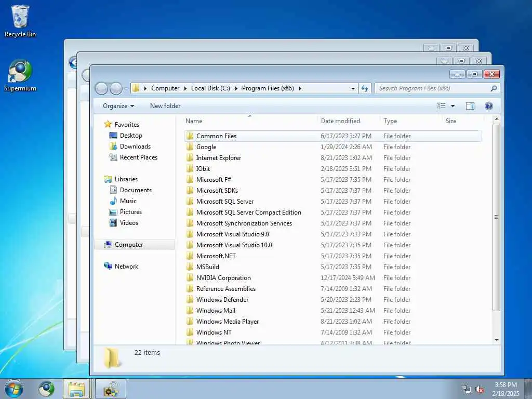Refresh the Program Files (x86) folder view
Image resolution: width=532 pixels, height=399 pixels.
click(x=365, y=88)
